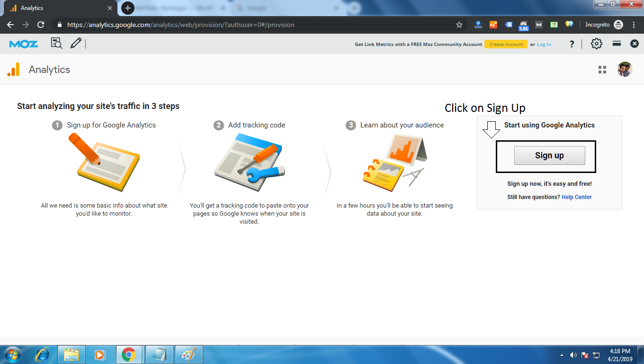Image resolution: width=644 pixels, height=364 pixels.
Task: Click the MozBar help question mark
Action: (x=572, y=44)
